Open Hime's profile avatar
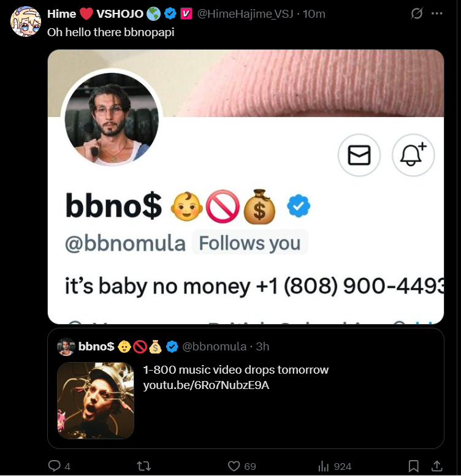This screenshot has width=461, height=476. pos(26,21)
